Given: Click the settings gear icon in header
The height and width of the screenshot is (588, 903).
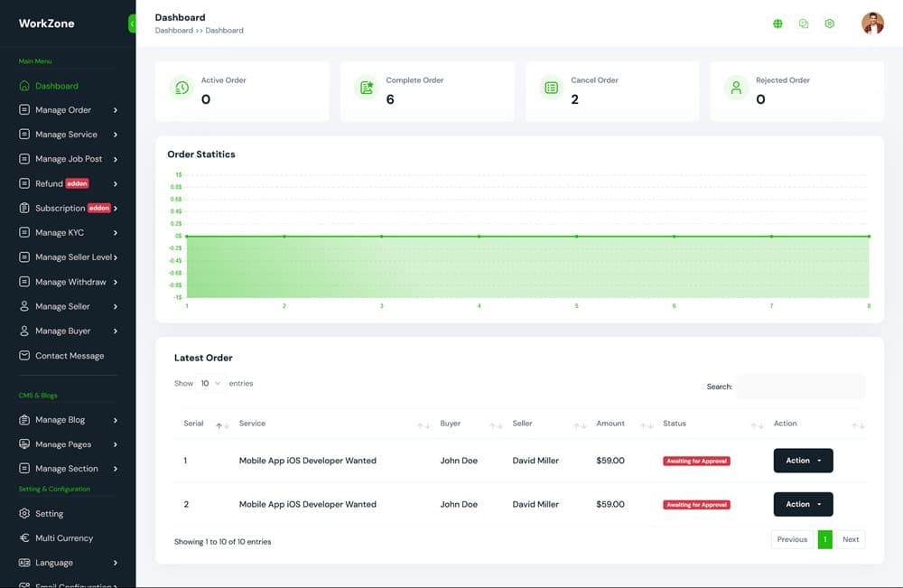Looking at the screenshot, I should click(830, 23).
